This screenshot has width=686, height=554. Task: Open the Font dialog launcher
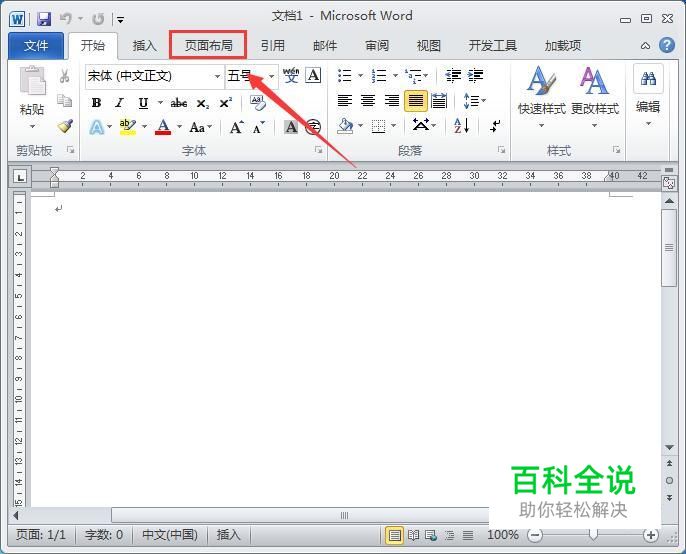pyautogui.click(x=318, y=150)
